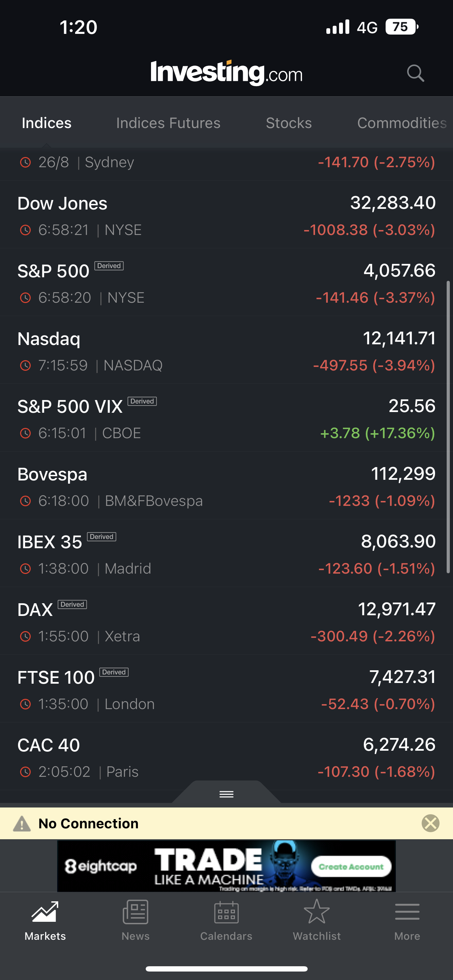Dismiss the No Connection banner

430,824
